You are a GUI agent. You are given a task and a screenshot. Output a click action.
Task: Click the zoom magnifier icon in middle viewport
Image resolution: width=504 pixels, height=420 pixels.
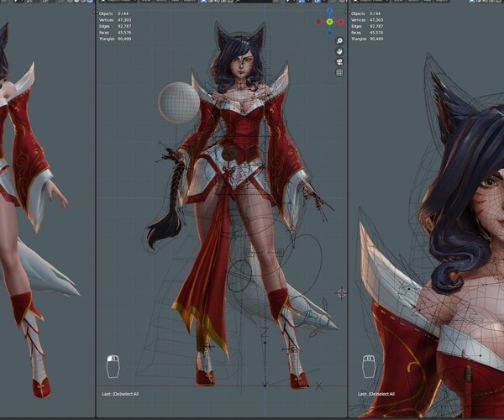(339, 41)
